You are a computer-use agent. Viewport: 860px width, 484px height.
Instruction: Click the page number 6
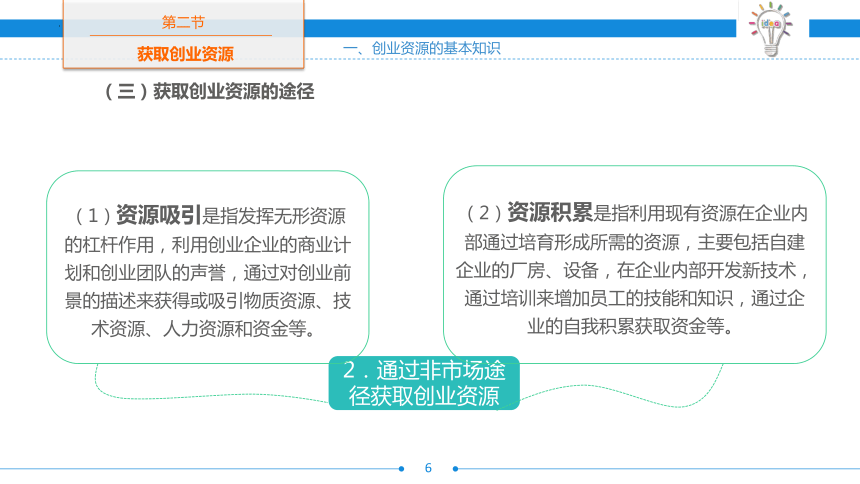(x=428, y=468)
